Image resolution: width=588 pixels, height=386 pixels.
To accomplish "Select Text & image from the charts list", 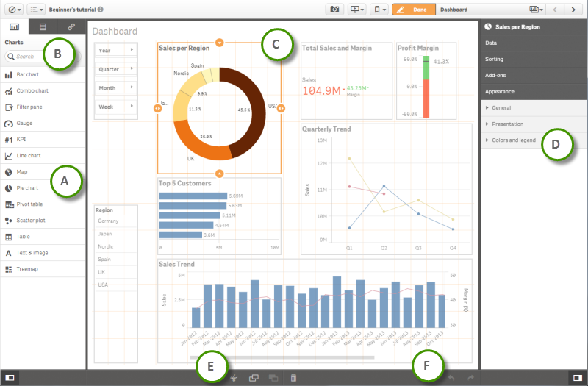I will point(43,253).
